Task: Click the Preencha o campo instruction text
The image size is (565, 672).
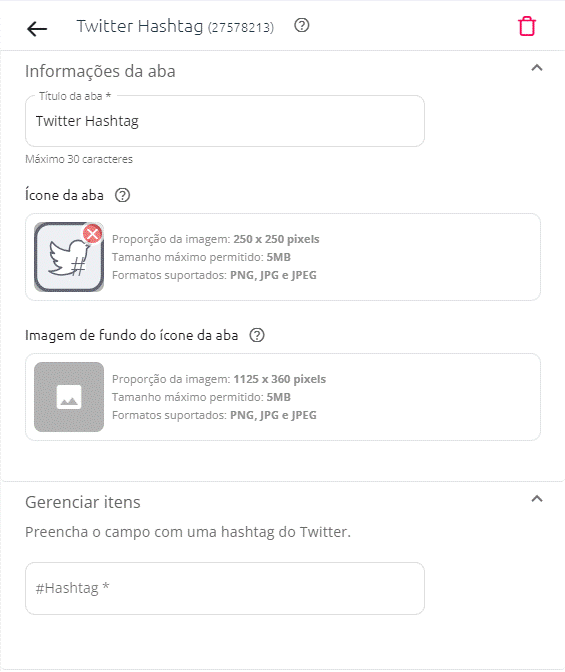Action: coord(188,532)
